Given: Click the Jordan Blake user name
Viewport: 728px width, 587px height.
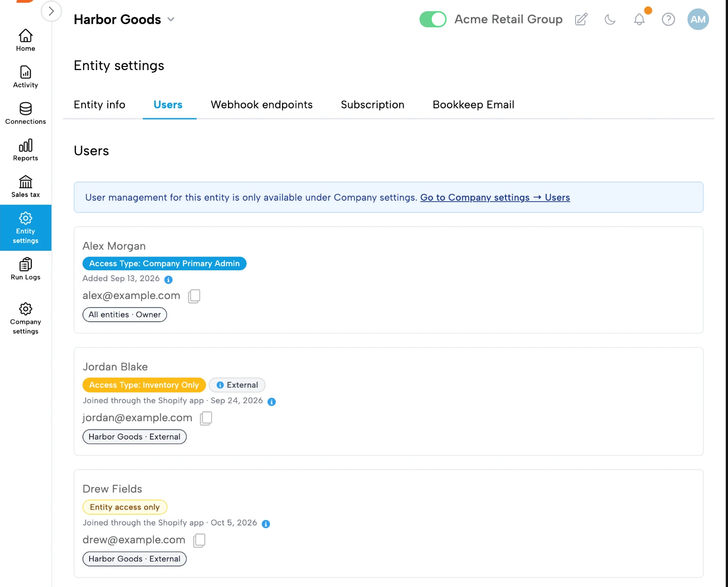Looking at the screenshot, I should (x=115, y=367).
